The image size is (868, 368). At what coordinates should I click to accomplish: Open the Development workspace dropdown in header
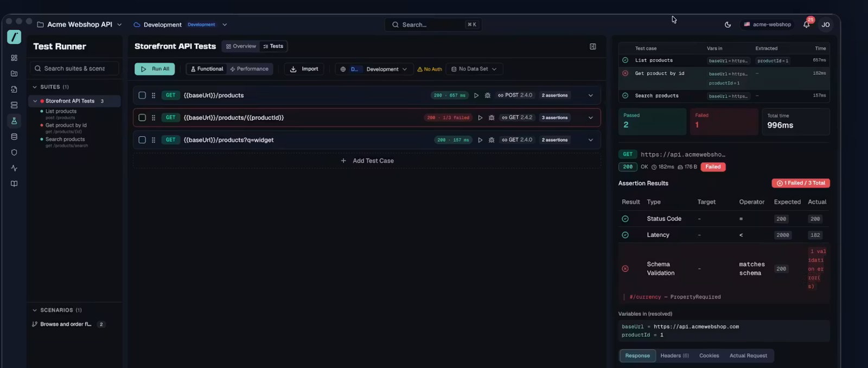[x=180, y=24]
